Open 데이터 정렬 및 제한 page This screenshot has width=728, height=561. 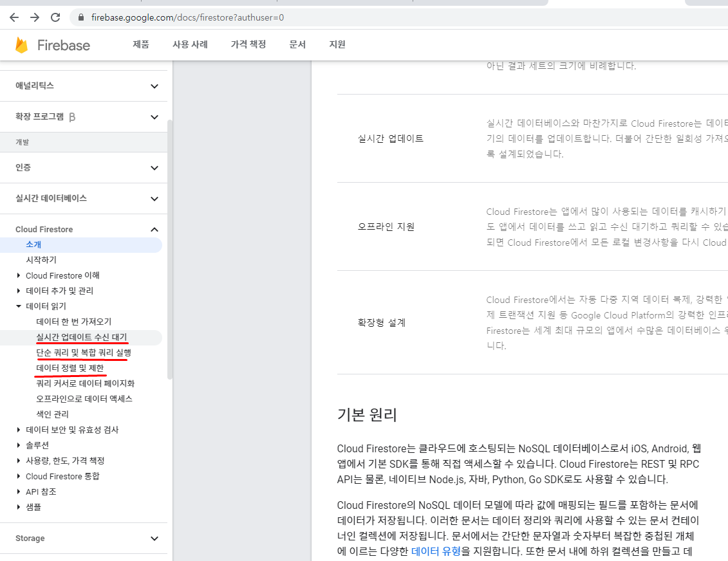(x=70, y=368)
